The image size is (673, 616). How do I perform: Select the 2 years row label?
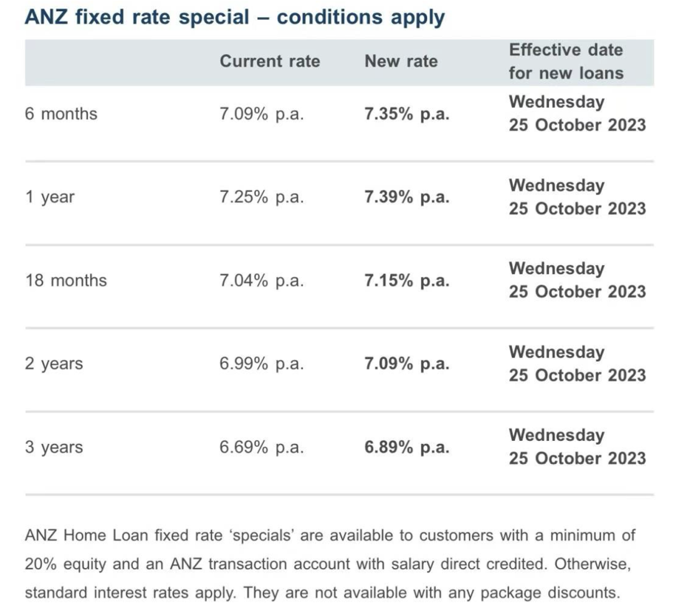pyautogui.click(x=54, y=364)
